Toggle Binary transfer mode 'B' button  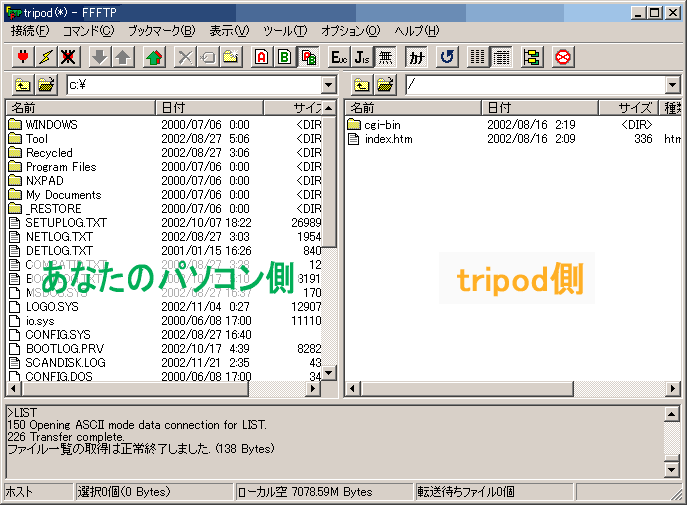coord(285,57)
